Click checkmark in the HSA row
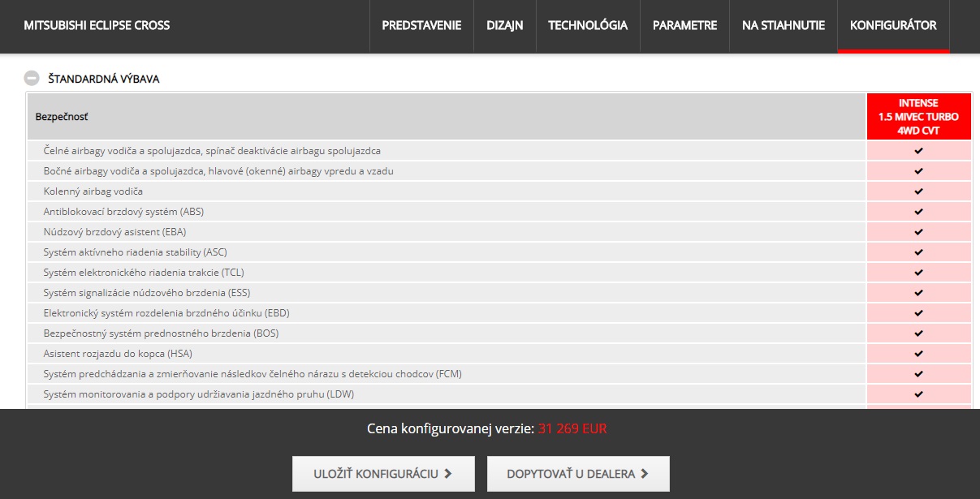 (918, 354)
